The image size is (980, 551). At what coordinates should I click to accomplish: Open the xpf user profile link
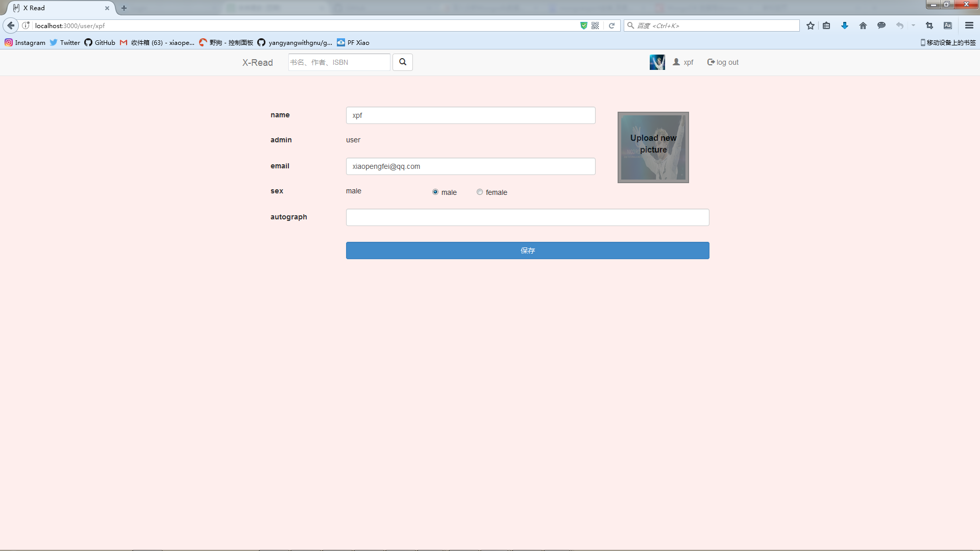click(x=683, y=62)
